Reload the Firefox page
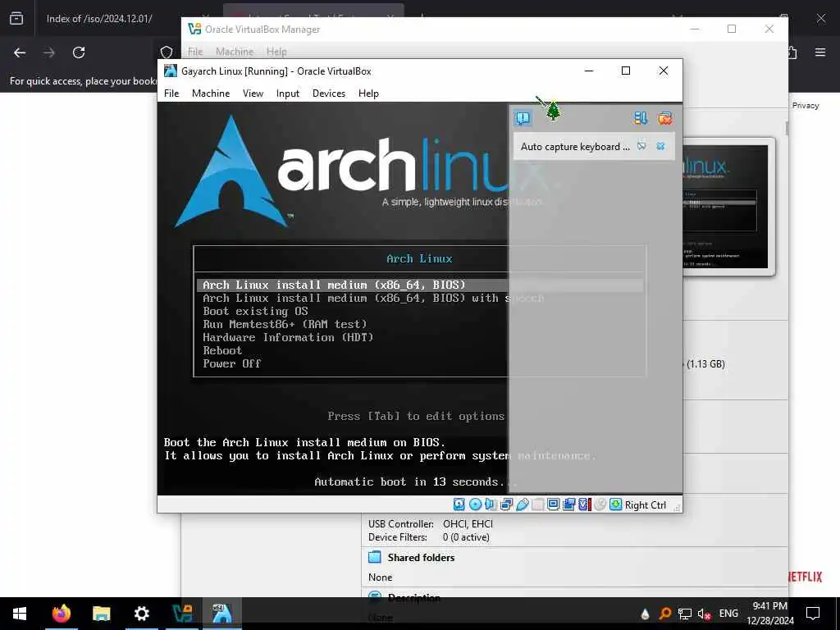 pyautogui.click(x=79, y=52)
